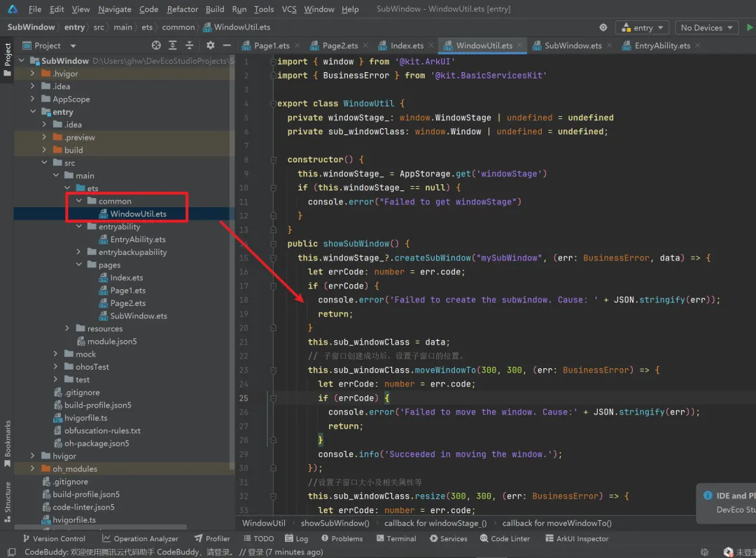
Task: Click the green Run button
Action: coord(750,28)
